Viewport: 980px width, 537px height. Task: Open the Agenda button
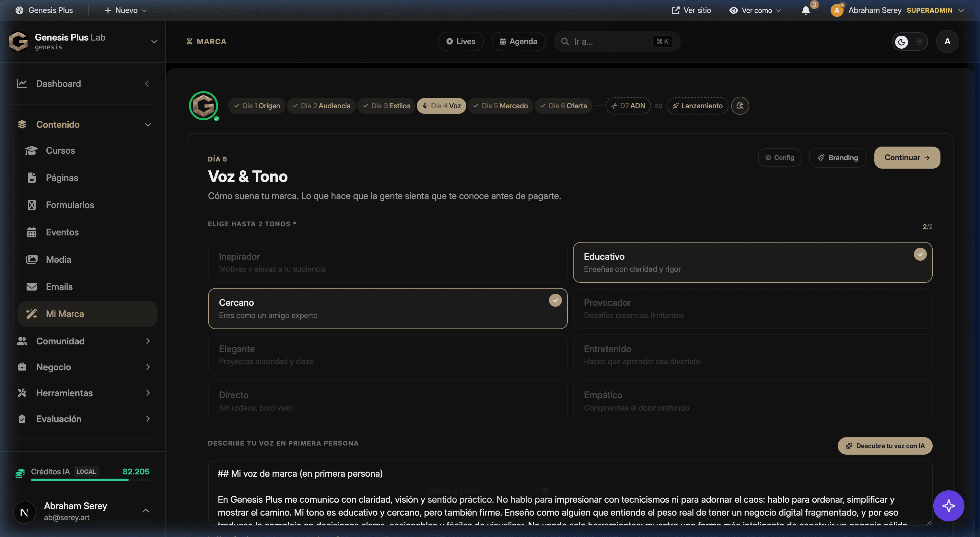pyautogui.click(x=519, y=42)
